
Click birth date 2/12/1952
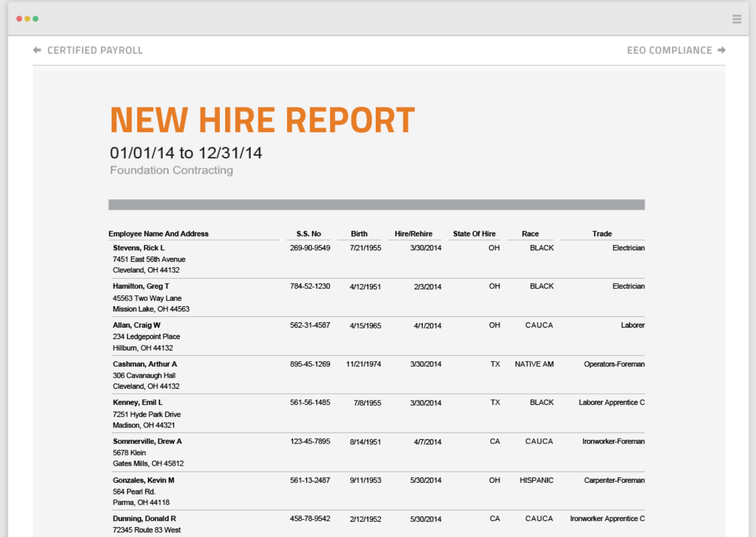365,519
